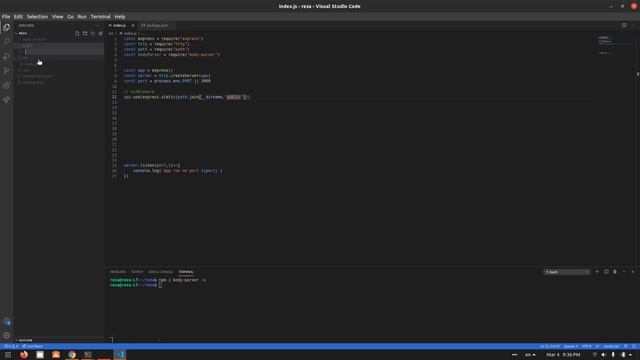
Task: Open the Edit menu
Action: tap(18, 17)
